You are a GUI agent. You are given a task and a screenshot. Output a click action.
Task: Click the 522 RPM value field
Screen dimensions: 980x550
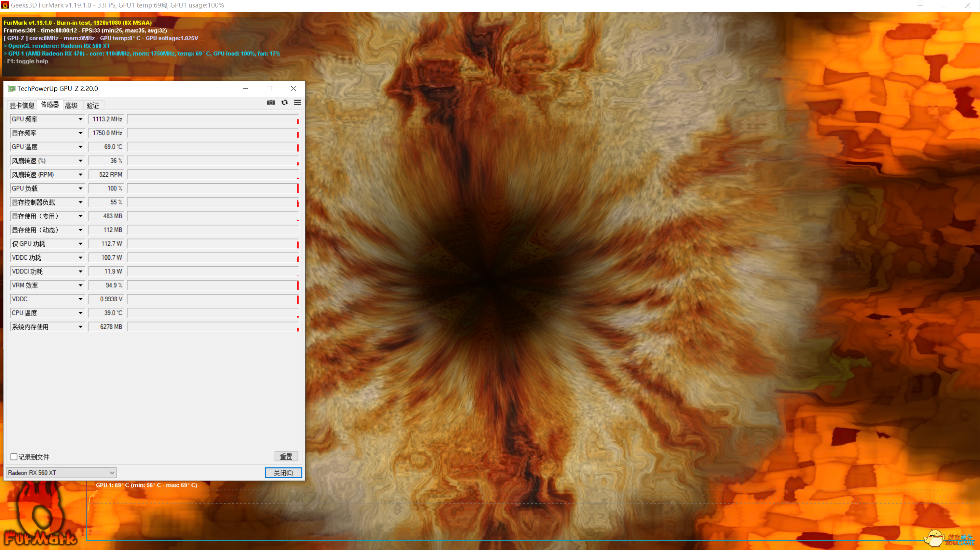(106, 175)
